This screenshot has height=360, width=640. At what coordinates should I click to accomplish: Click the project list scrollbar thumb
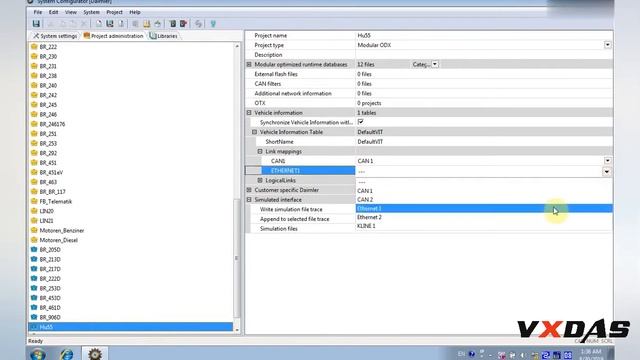coord(237,258)
